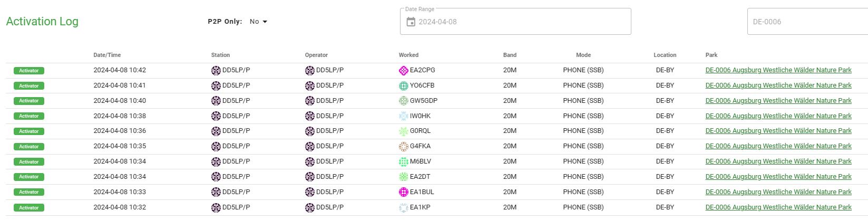Open park link in the EA1KP row
Screen dimensions: 868x220
click(778, 207)
